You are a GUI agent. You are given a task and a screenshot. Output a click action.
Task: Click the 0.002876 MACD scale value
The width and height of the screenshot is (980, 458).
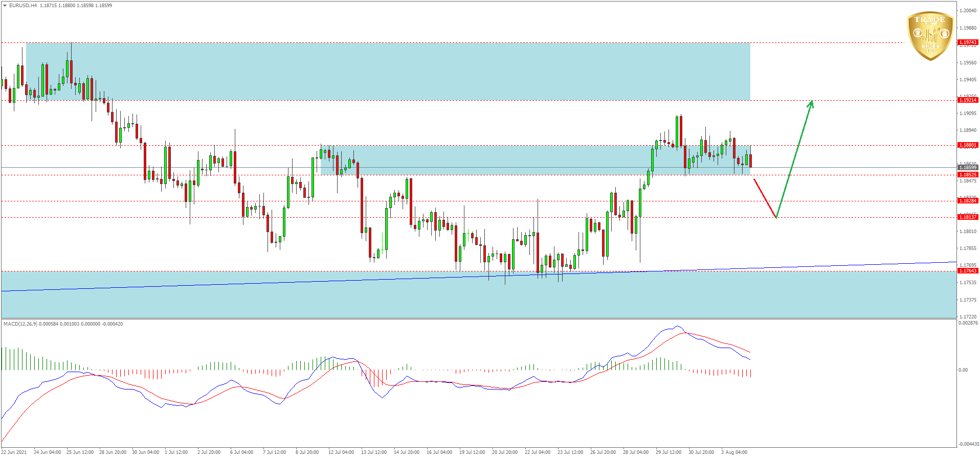(x=968, y=323)
